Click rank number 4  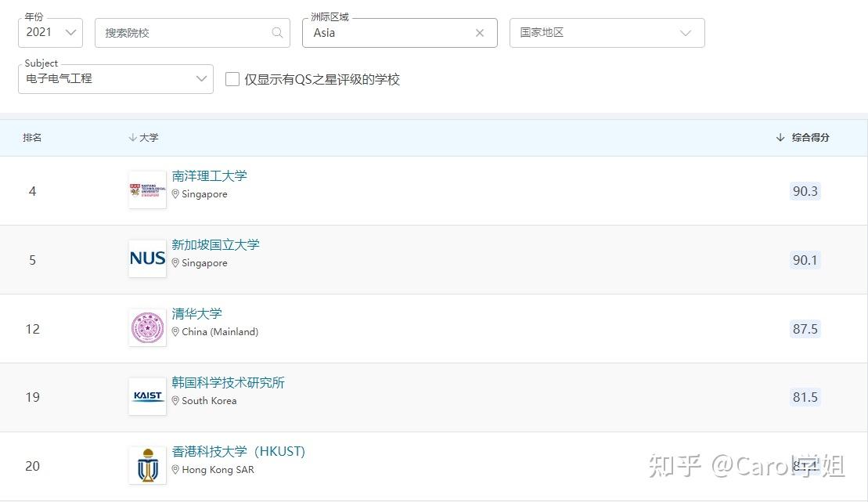pyautogui.click(x=33, y=191)
